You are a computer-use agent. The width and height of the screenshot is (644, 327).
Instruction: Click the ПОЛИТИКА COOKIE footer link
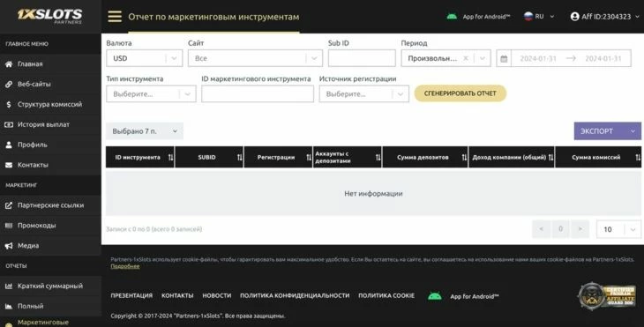point(386,295)
